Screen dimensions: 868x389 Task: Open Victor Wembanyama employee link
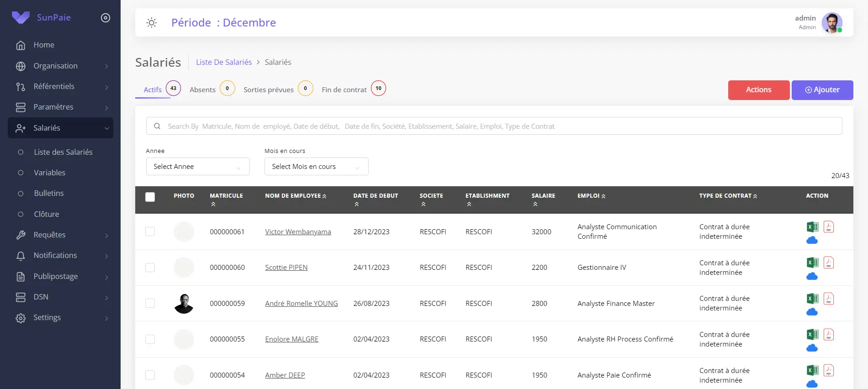(x=298, y=232)
